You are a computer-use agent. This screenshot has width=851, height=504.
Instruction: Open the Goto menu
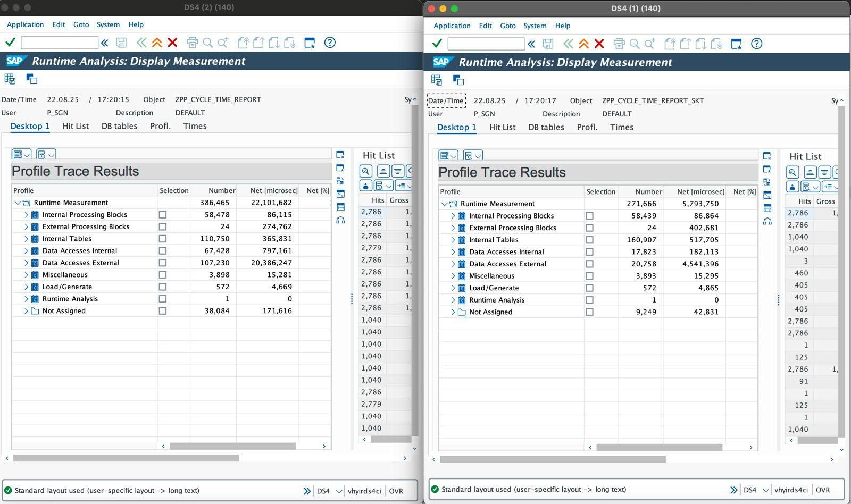point(81,24)
